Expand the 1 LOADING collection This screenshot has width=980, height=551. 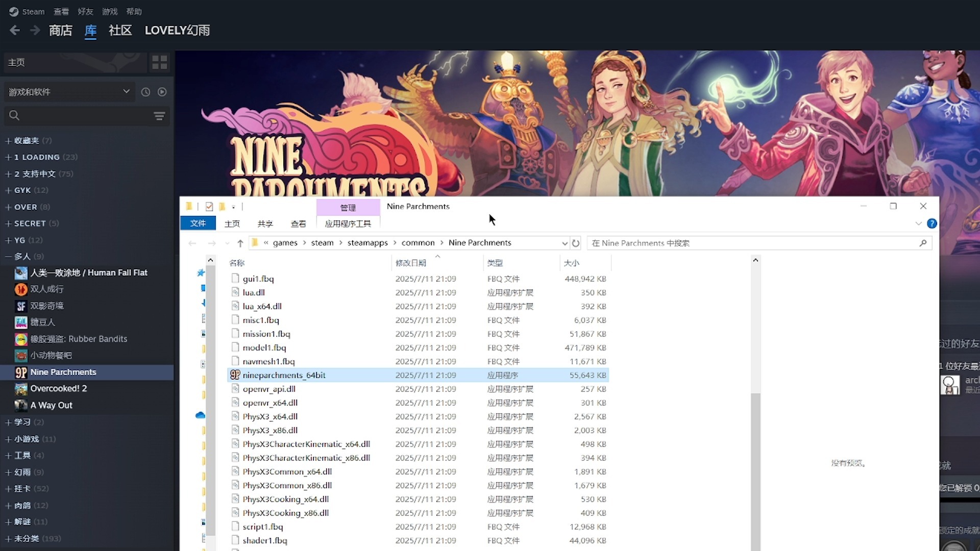(x=8, y=157)
